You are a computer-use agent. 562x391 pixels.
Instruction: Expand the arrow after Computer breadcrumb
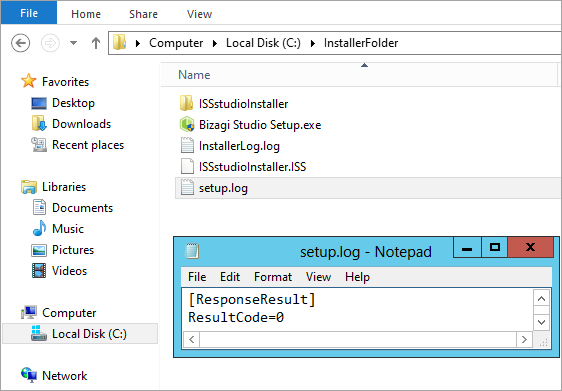[x=215, y=43]
